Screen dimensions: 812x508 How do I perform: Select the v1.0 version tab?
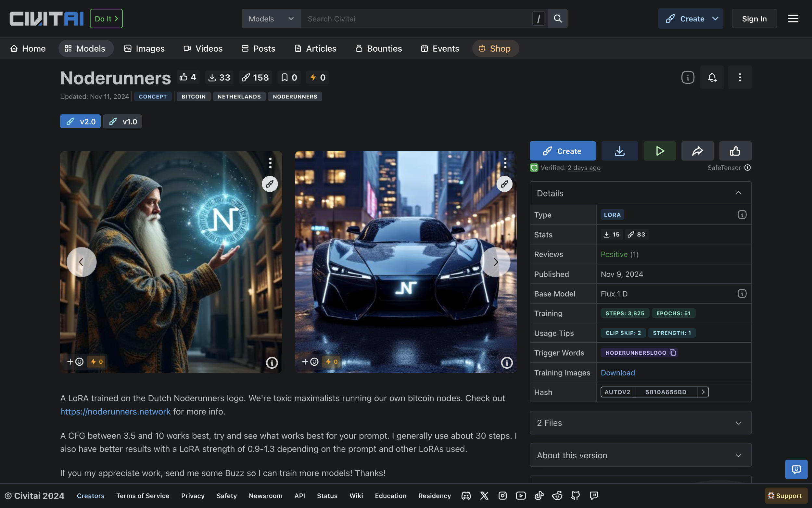click(122, 121)
